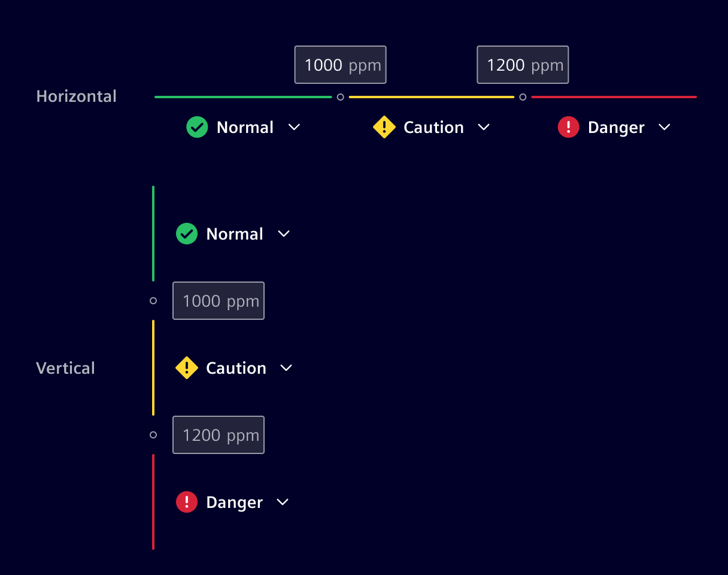The width and height of the screenshot is (728, 575).
Task: Click the yellow Caution diamond icon on vertical scale
Action: pos(186,368)
